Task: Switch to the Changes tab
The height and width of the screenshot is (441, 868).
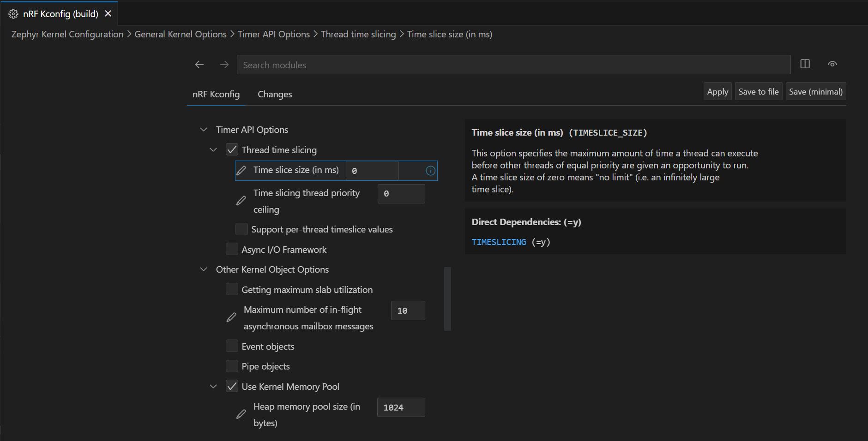Action: pyautogui.click(x=275, y=94)
